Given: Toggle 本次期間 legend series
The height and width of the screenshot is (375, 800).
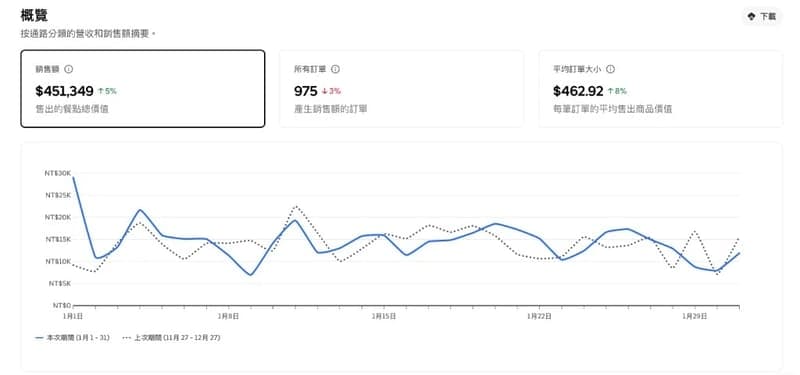Looking at the screenshot, I should pos(72,338).
